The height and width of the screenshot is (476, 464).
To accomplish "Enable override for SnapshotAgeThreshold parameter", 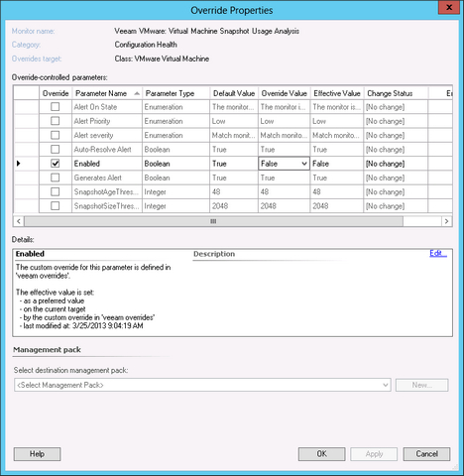I will click(56, 192).
